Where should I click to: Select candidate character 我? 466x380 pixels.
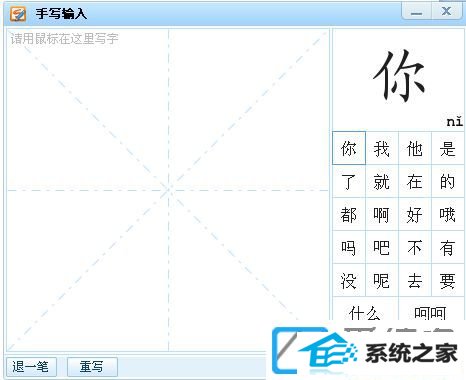[x=382, y=148]
